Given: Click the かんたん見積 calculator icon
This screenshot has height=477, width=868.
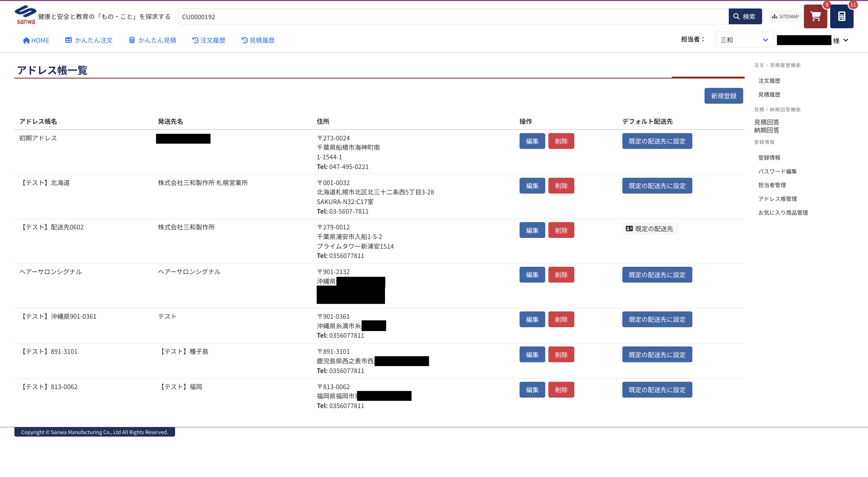Looking at the screenshot, I should [132, 40].
